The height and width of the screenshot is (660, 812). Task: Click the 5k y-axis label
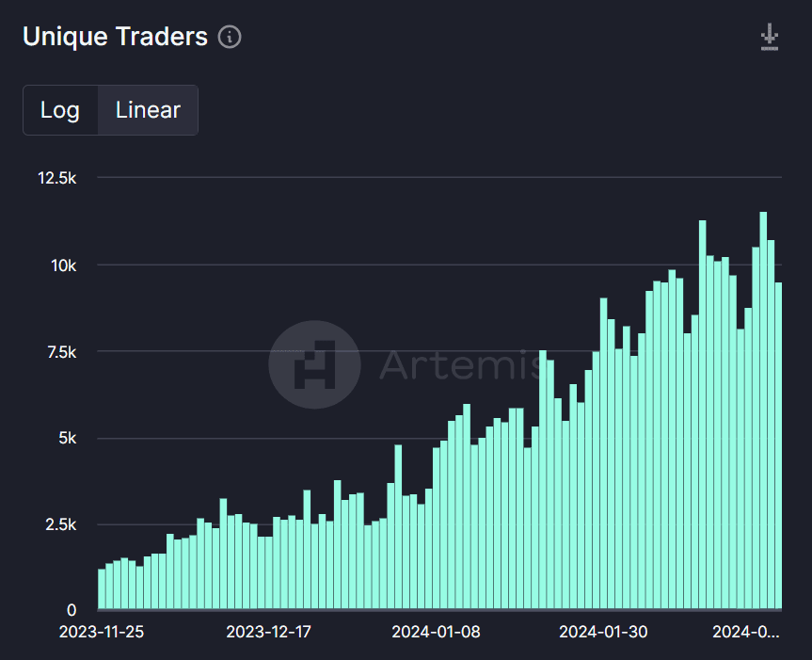(68, 439)
